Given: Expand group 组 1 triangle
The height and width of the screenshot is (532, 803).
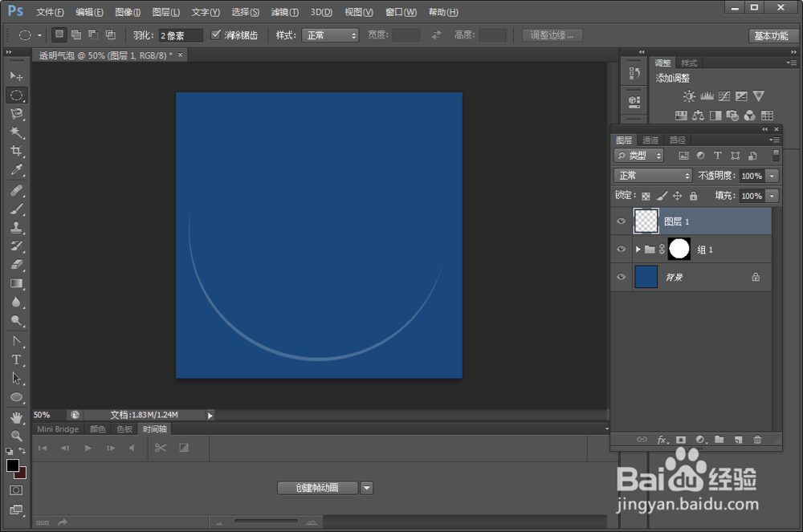Looking at the screenshot, I should point(638,249).
